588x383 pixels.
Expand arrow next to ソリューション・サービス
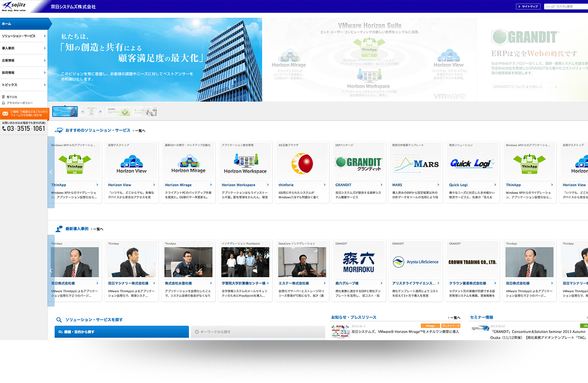tap(45, 36)
